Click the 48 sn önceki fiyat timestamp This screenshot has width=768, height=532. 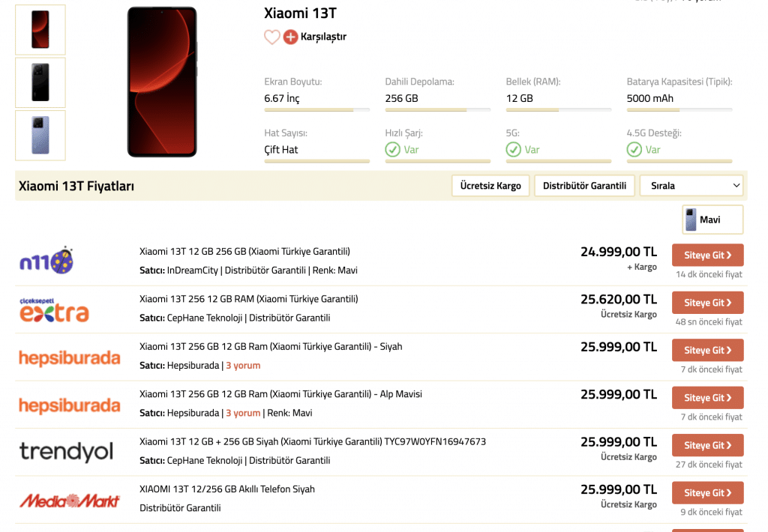709,322
